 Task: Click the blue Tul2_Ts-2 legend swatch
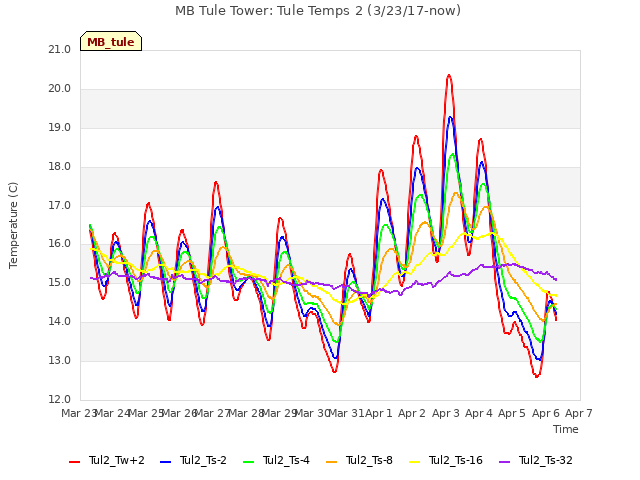coord(165,461)
